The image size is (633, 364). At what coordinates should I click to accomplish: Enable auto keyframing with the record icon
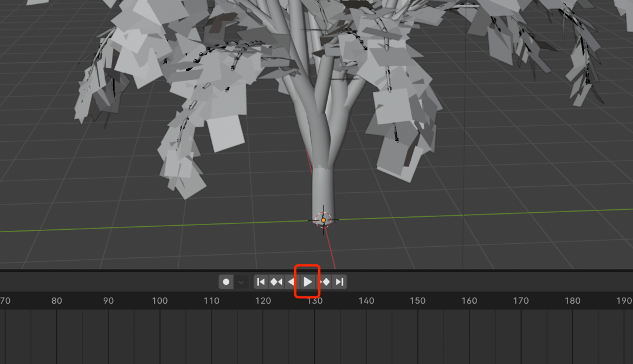click(x=227, y=282)
